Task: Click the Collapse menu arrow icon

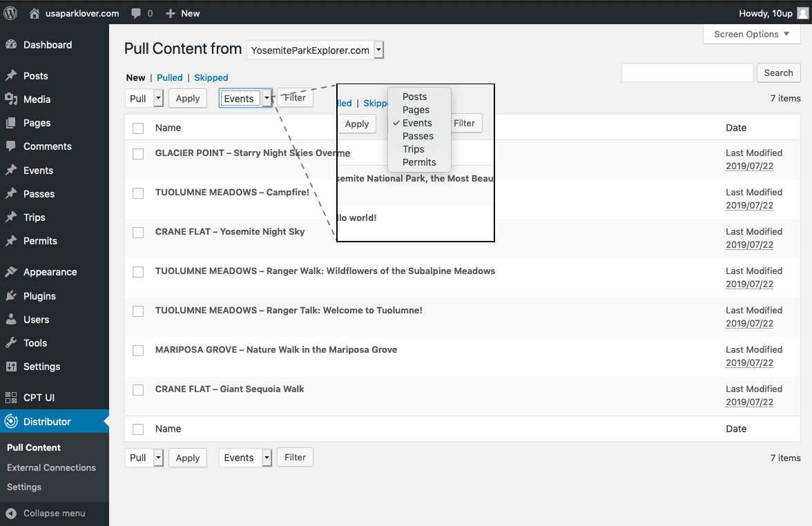Action: click(11, 513)
